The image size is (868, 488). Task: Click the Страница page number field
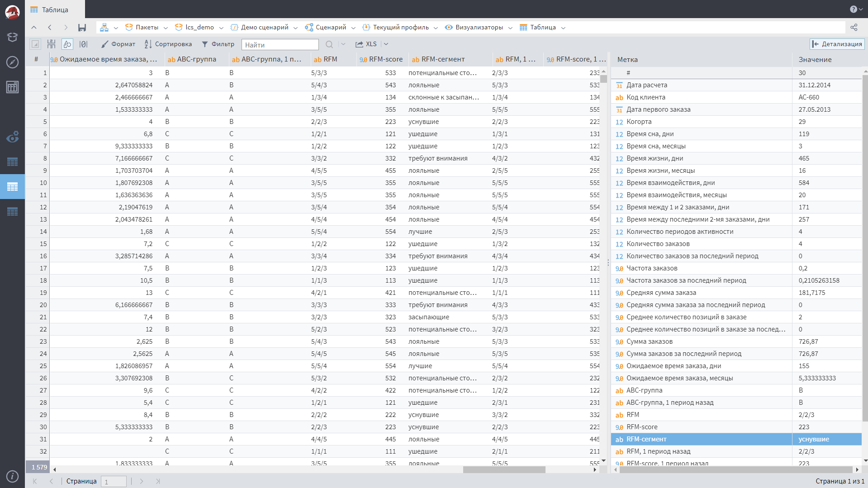pyautogui.click(x=114, y=482)
